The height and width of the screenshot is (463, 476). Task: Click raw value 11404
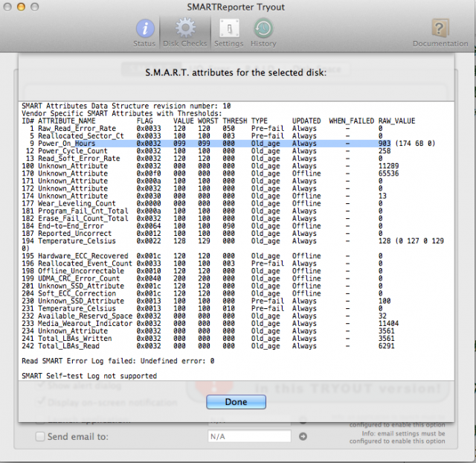pos(388,324)
